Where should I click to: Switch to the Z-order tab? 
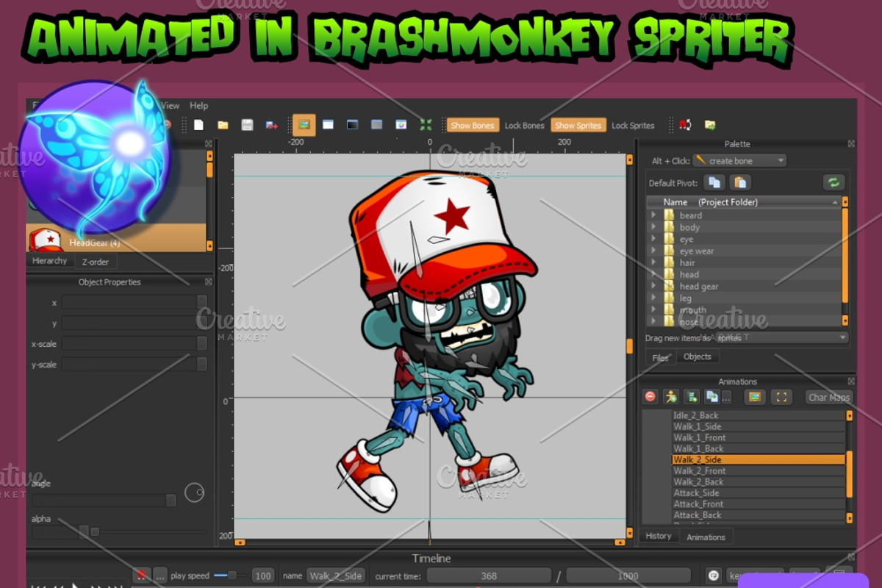pos(95,262)
